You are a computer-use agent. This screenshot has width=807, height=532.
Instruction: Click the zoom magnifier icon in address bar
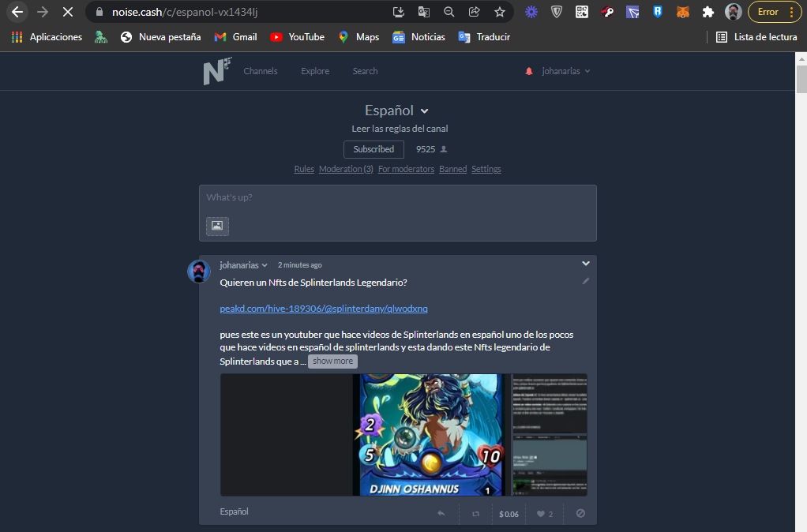(449, 12)
